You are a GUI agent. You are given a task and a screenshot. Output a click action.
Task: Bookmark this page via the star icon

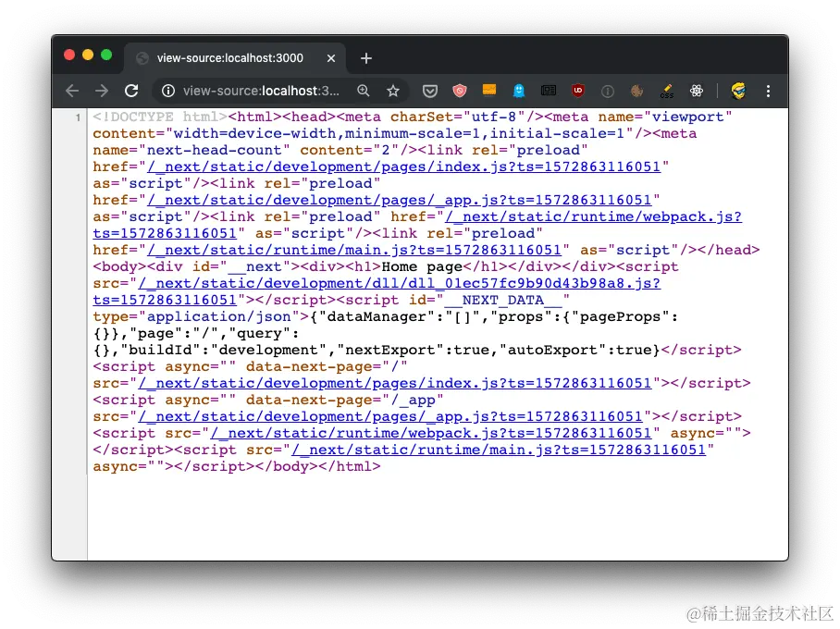pos(393,91)
